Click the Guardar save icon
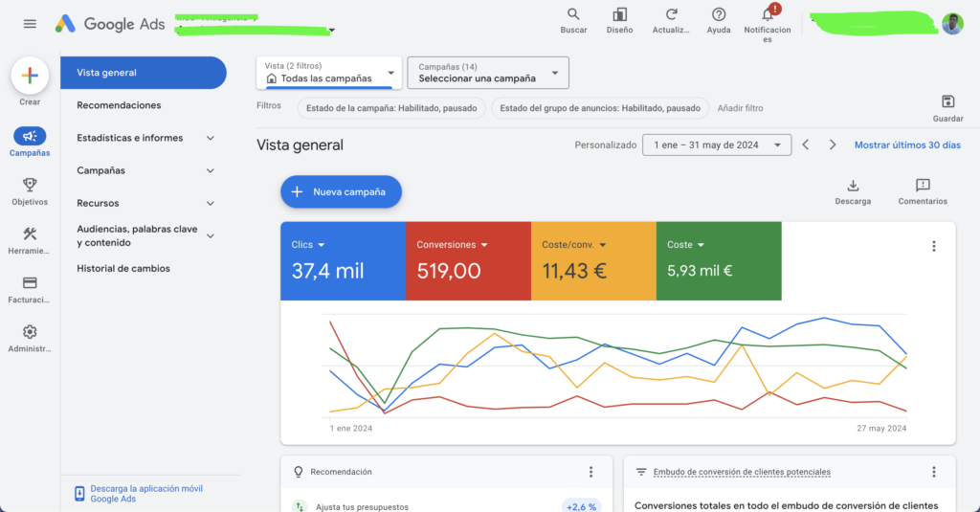Image resolution: width=980 pixels, height=512 pixels. (947, 102)
